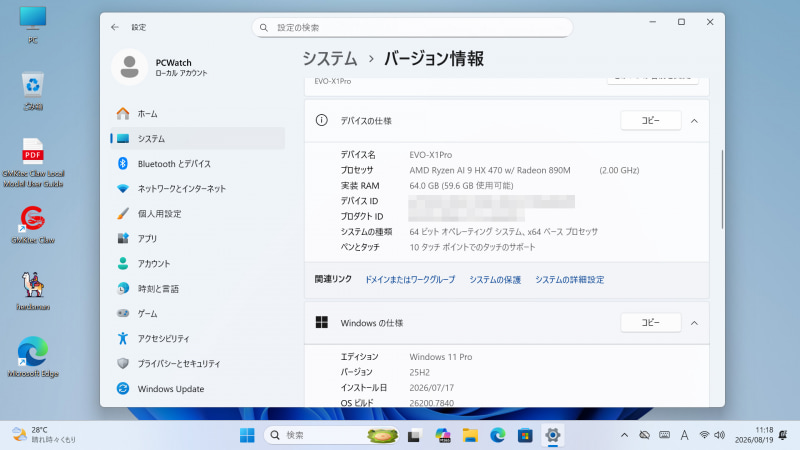Select the llama desktop icon
The height and width of the screenshot is (450, 800).
coord(33,291)
